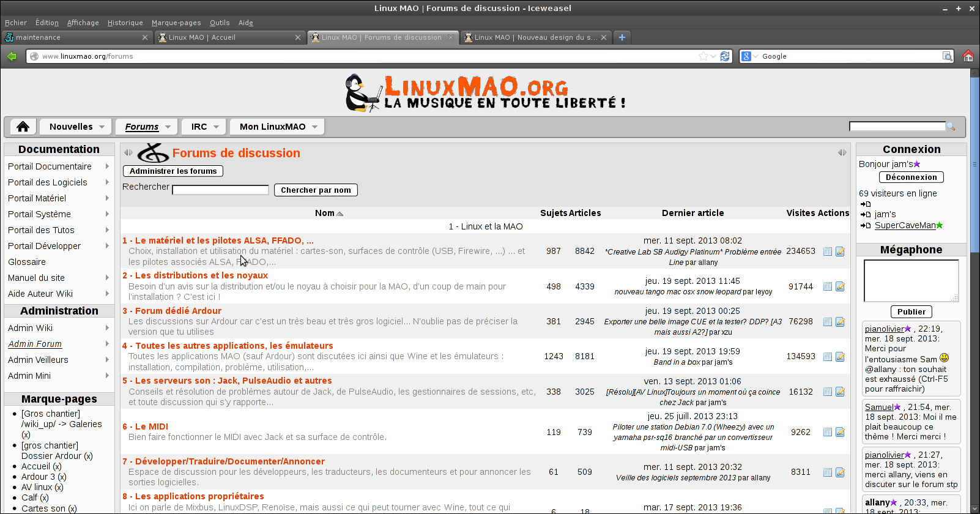Open the Glossaire sidebar link
The image size is (980, 514).
27,262
